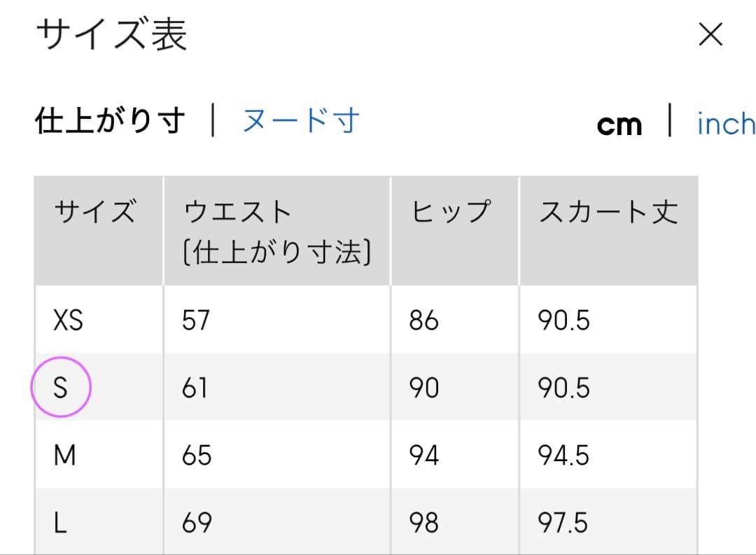Switch to the ヌード寸 tab
This screenshot has width=756, height=555.
coord(301,121)
